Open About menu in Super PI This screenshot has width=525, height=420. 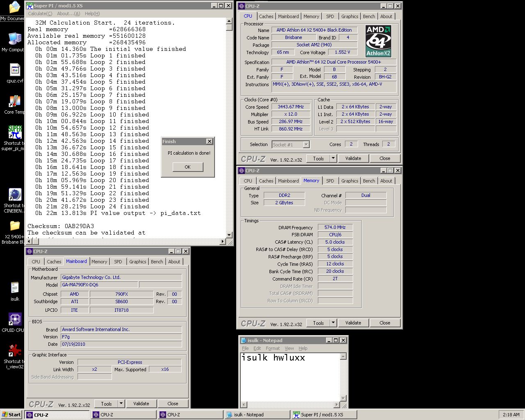click(68, 14)
